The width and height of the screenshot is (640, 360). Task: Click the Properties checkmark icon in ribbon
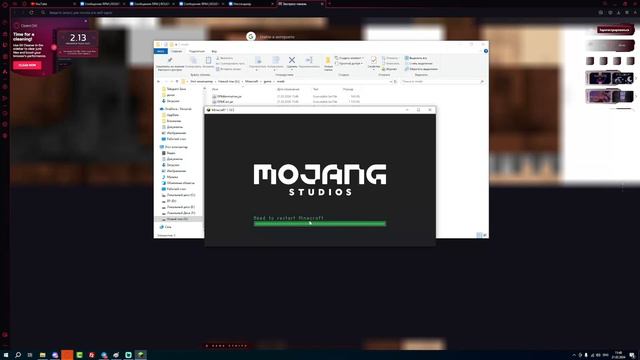[373, 60]
